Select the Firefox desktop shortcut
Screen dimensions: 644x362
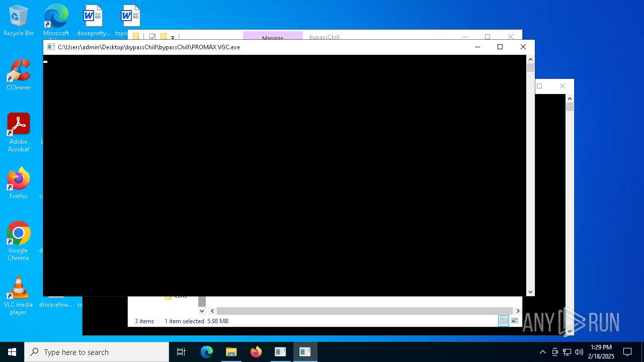pos(19,184)
